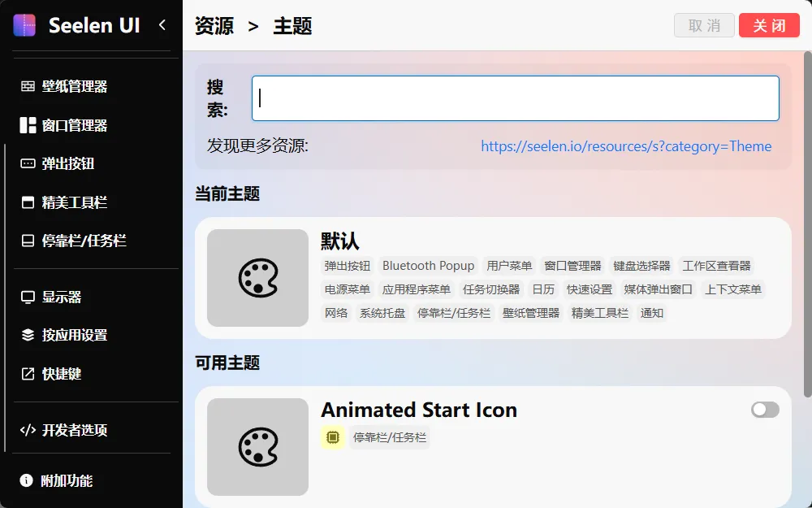This screenshot has width=812, height=508.
Task: Click the 任务切换器 tag
Action: point(491,289)
